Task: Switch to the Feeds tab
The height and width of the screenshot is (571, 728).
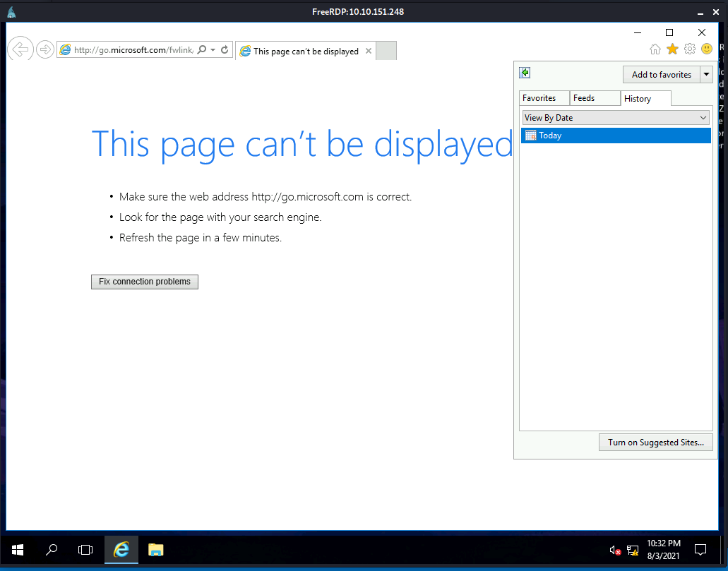Action: pyautogui.click(x=584, y=98)
